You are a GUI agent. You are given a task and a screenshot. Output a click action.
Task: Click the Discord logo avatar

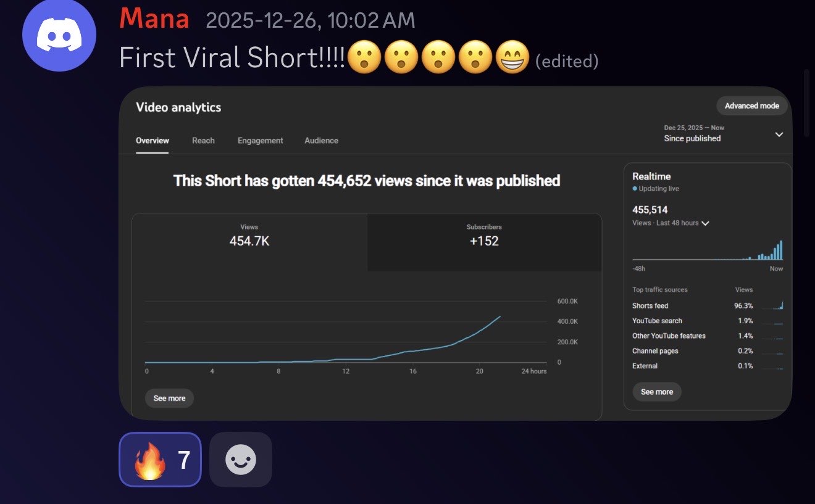(59, 35)
